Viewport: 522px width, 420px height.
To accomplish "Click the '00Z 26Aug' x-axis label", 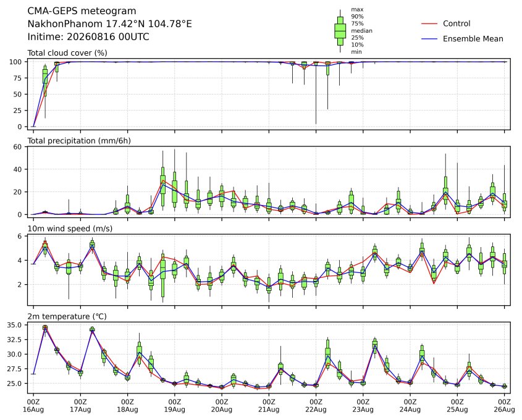I will (504, 406).
